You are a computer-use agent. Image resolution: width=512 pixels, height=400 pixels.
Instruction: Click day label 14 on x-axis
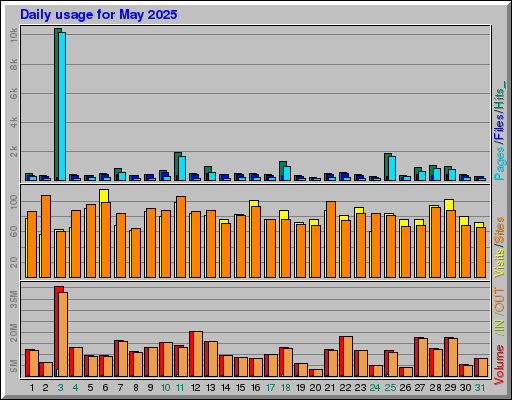click(225, 388)
